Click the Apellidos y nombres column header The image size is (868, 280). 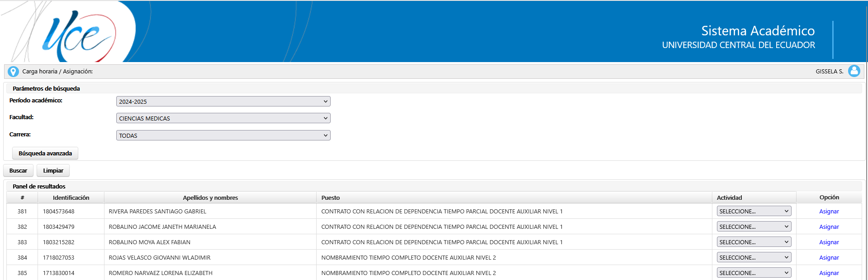(x=210, y=198)
